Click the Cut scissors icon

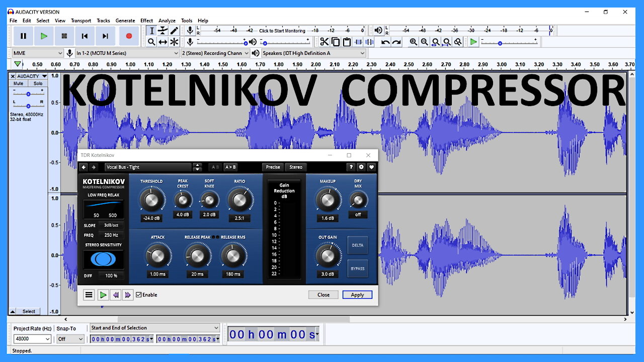click(x=325, y=42)
